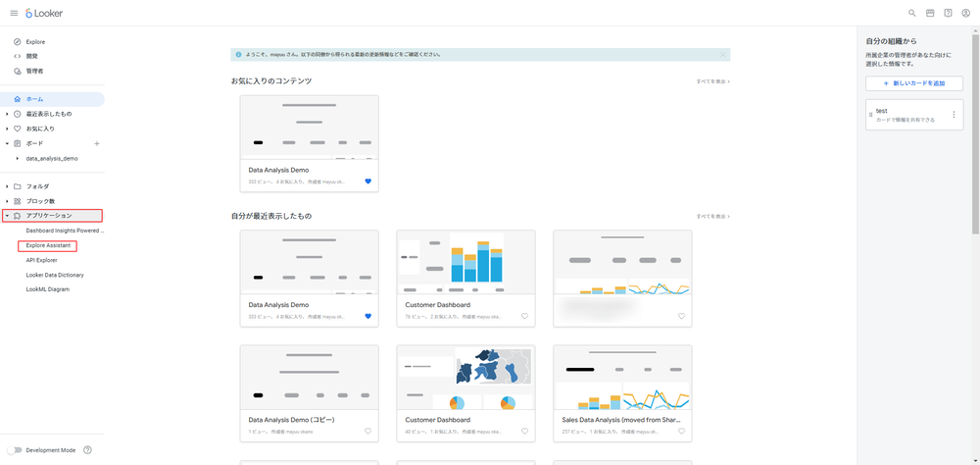Image resolution: width=980 pixels, height=465 pixels.
Task: Favorite the Data Analysis Demo (コピー) card
Action: pyautogui.click(x=367, y=432)
